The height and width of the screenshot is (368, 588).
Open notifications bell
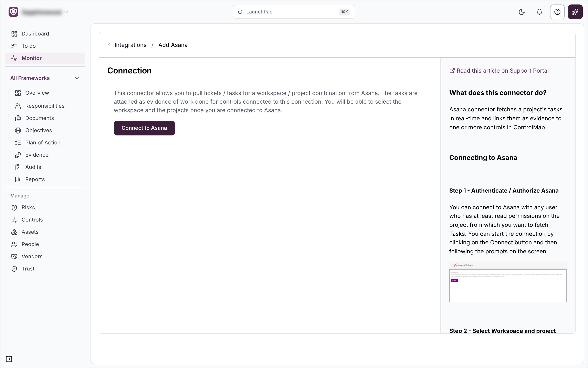click(x=539, y=12)
